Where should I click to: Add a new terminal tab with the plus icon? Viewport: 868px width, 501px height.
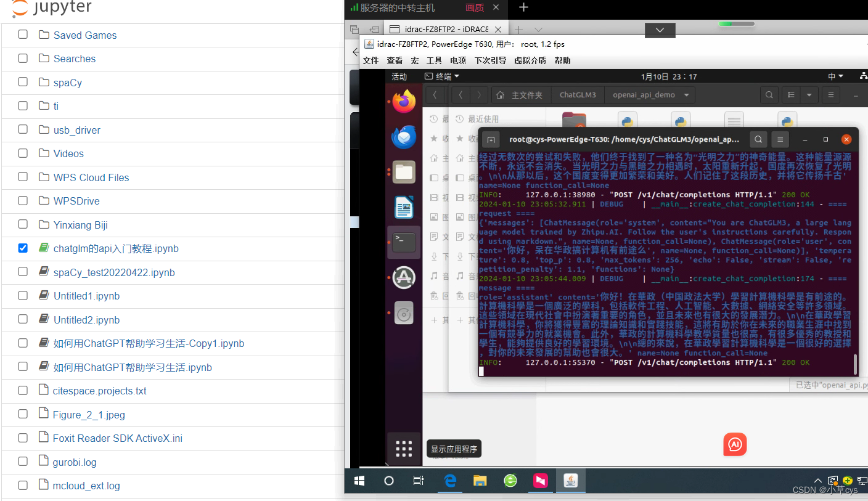point(491,139)
